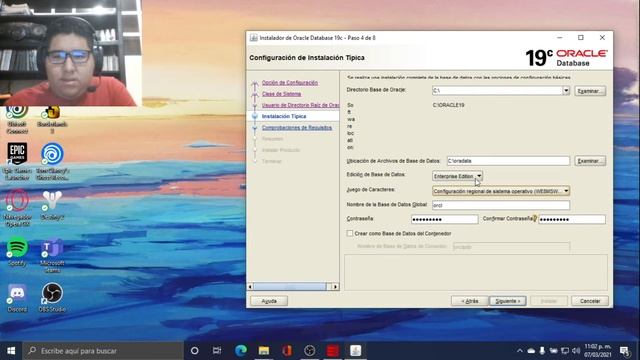
Task: Click the C:\ORACLE19 software location text
Action: (x=448, y=105)
